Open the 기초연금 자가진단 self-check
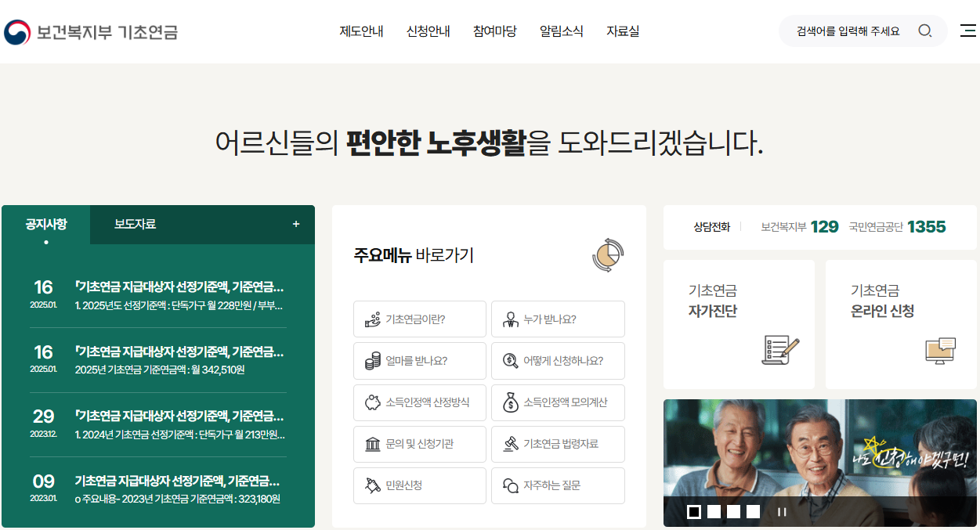The image size is (980, 530). (x=739, y=324)
